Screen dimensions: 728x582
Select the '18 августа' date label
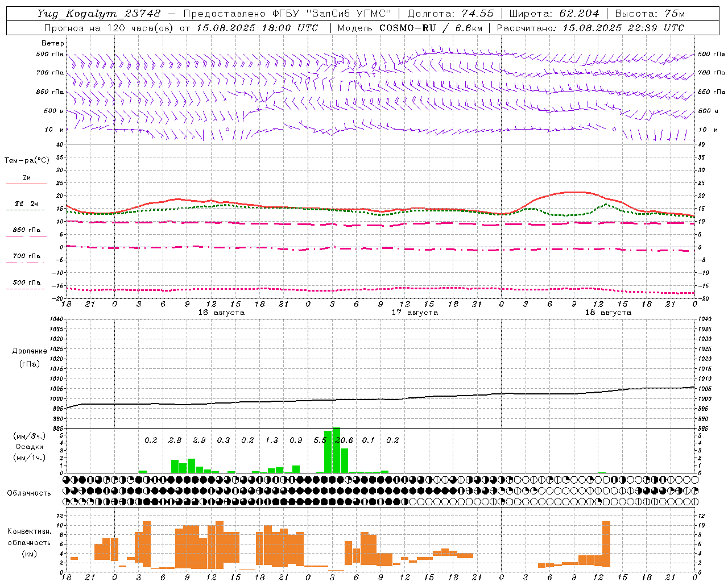(x=608, y=313)
